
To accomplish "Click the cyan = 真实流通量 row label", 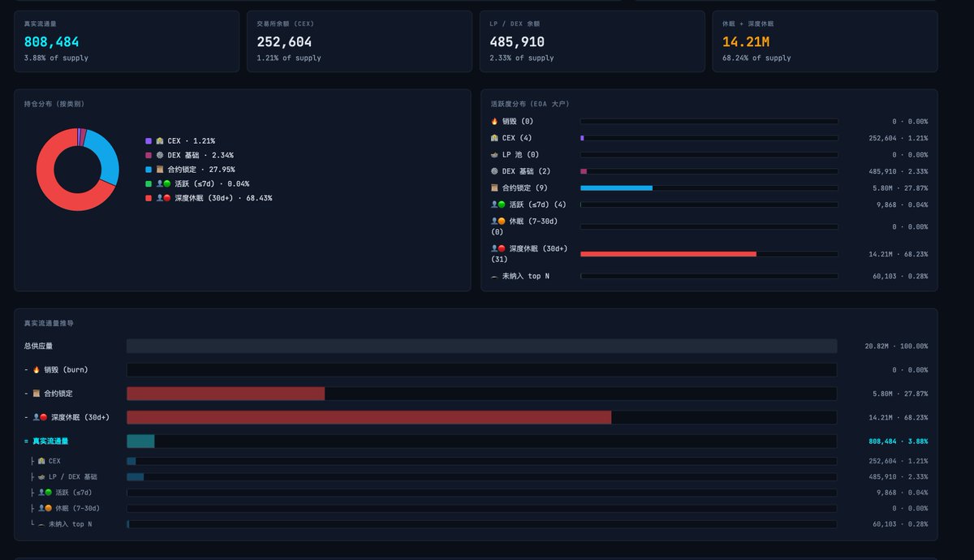I will pos(46,442).
